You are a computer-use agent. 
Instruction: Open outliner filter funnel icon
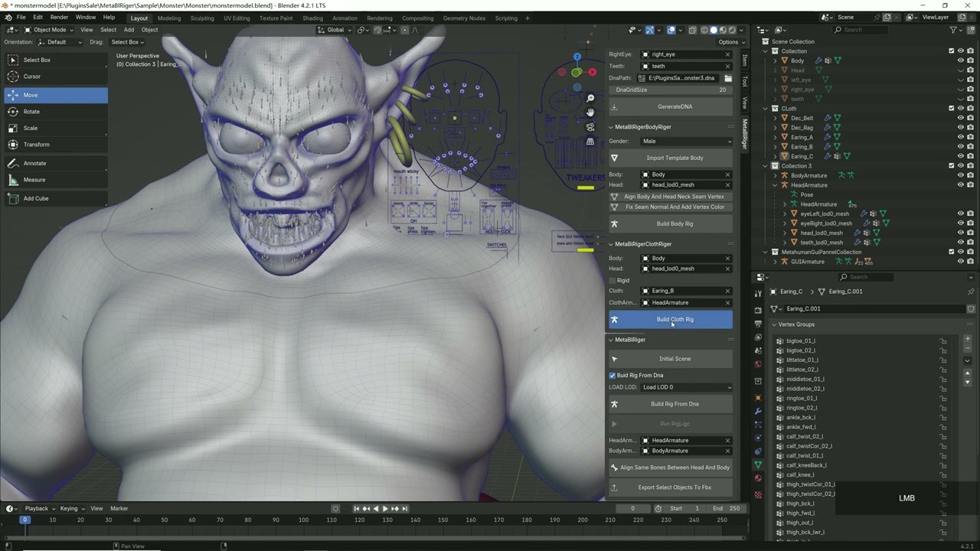point(954,30)
